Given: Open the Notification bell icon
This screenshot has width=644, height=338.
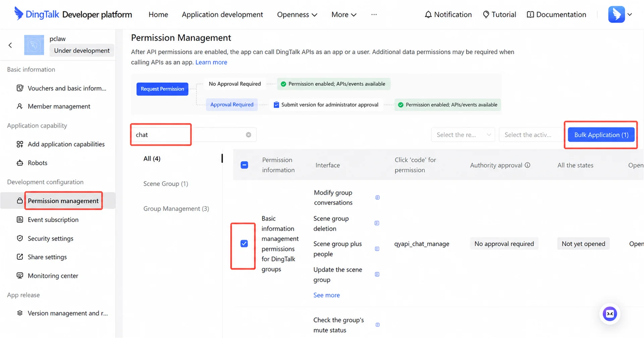Looking at the screenshot, I should [x=428, y=15].
